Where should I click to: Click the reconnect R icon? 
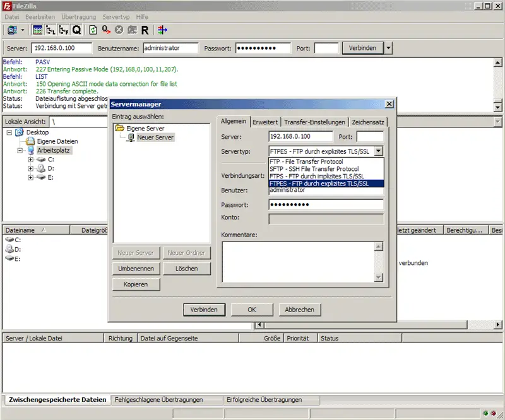(x=145, y=30)
